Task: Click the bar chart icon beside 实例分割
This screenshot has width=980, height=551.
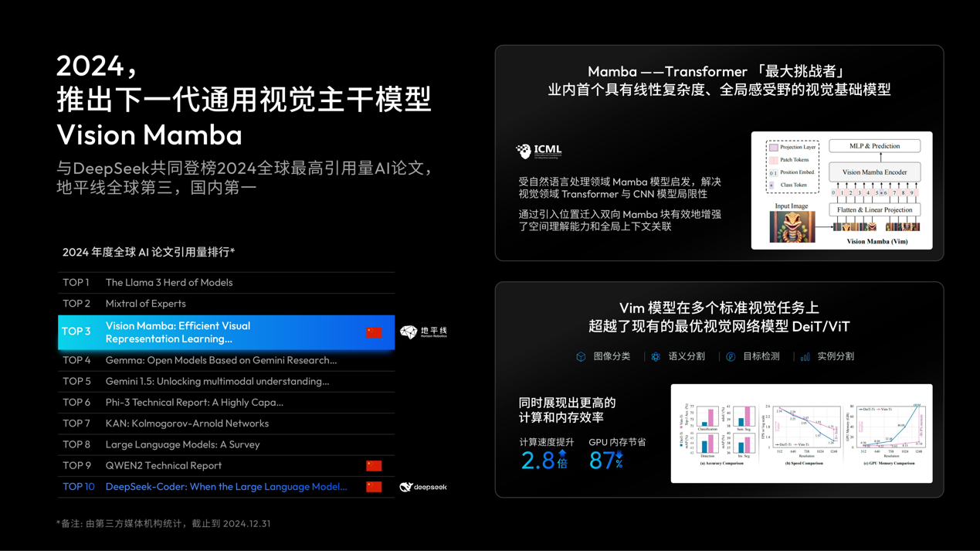Action: [x=805, y=357]
